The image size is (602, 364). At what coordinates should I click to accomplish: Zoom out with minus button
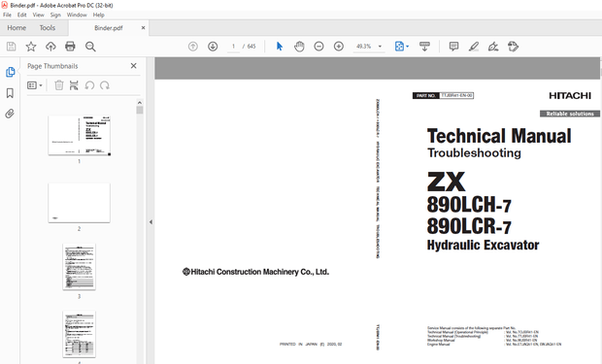pyautogui.click(x=318, y=47)
